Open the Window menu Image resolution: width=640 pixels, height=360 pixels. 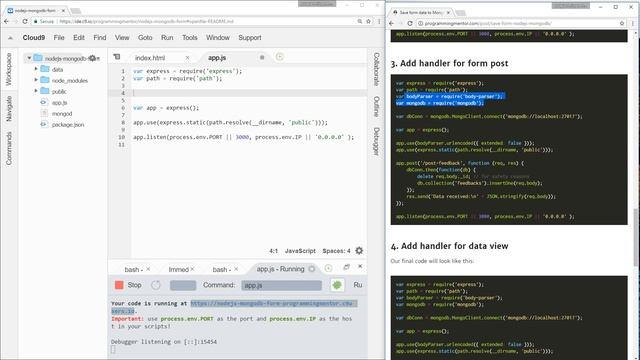[218, 38]
